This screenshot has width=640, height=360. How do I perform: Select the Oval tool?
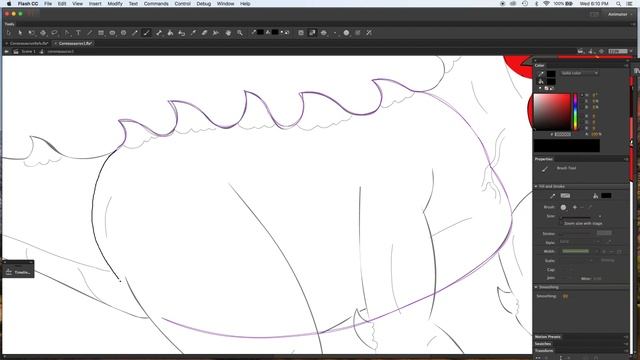coord(112,33)
